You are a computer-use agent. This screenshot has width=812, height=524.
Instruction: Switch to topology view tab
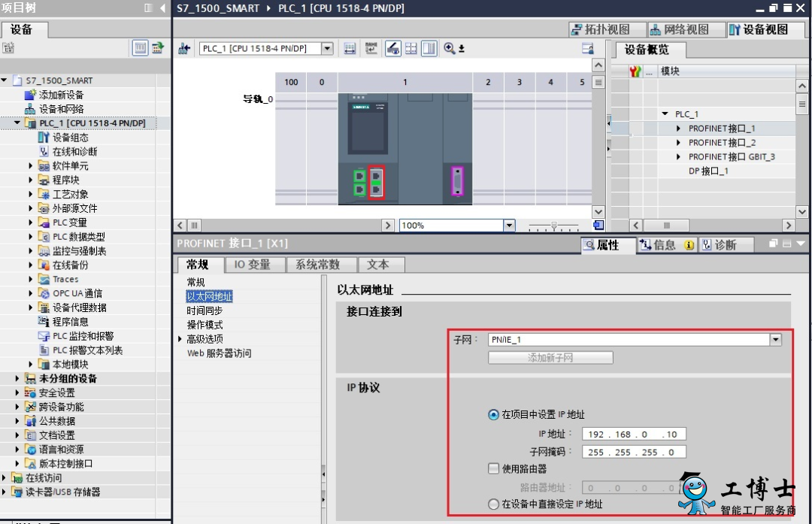coord(607,29)
